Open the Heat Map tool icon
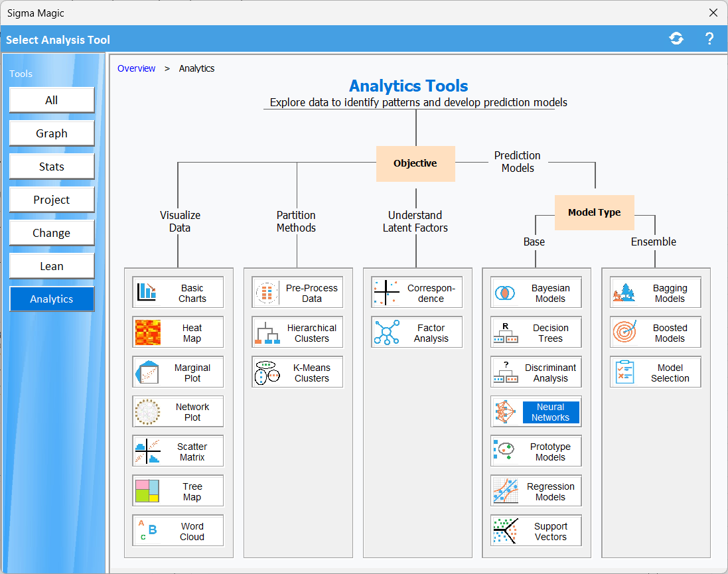The height and width of the screenshot is (574, 728). [x=148, y=332]
